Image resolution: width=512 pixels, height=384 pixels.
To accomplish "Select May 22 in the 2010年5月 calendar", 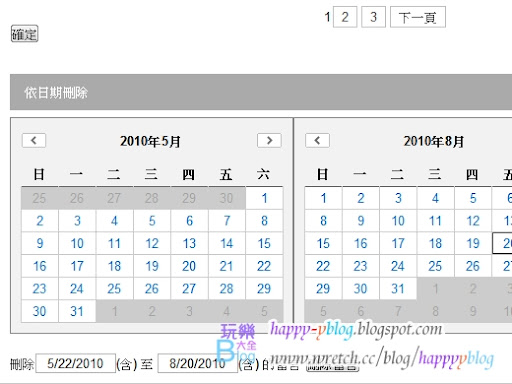I will [x=264, y=266].
